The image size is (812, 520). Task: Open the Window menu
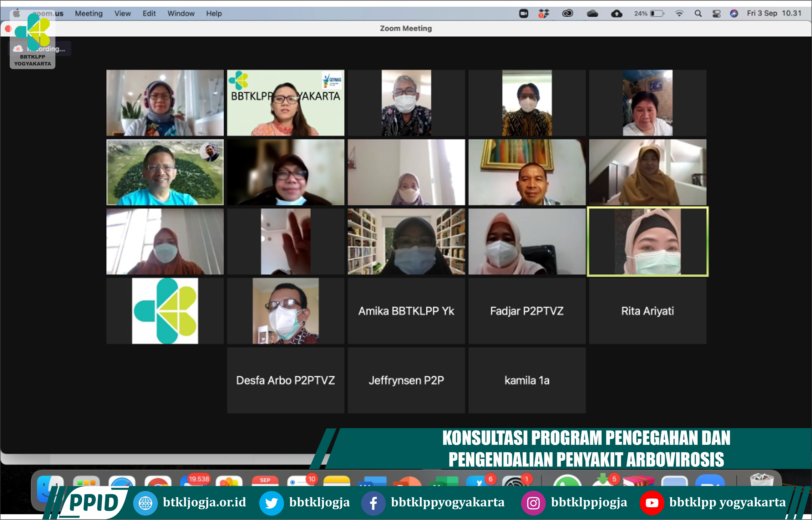coord(181,13)
